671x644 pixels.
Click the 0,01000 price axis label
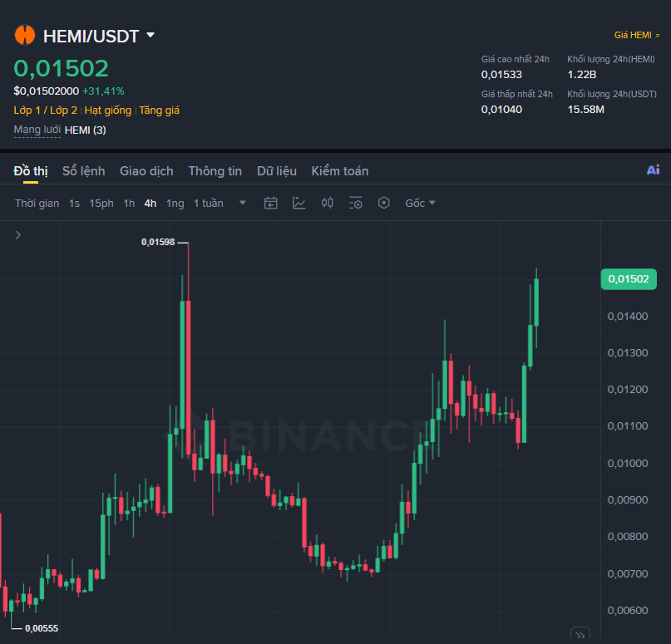point(628,463)
